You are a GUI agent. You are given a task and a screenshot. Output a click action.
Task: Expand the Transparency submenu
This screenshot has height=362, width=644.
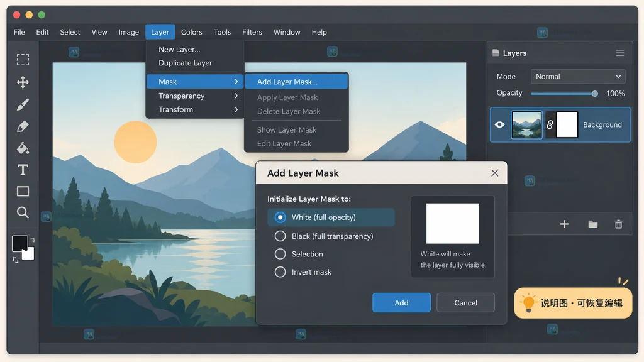pos(195,96)
